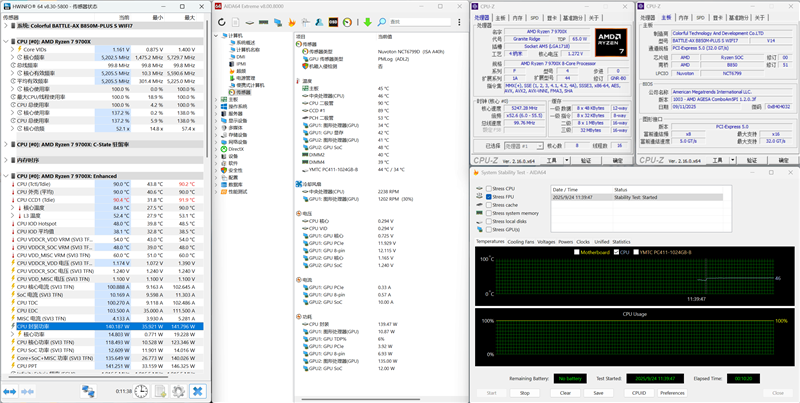
Task: Click the AIDA64 user account toolbar icon
Action: 319,22
